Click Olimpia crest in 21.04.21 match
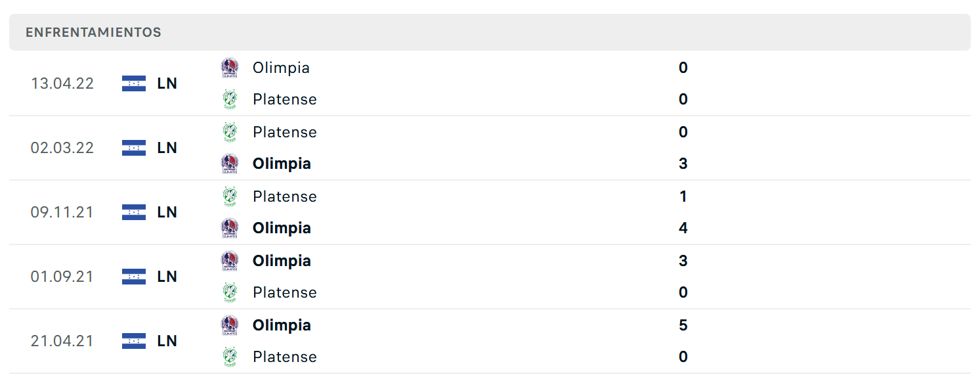The width and height of the screenshot is (980, 385). (x=230, y=325)
